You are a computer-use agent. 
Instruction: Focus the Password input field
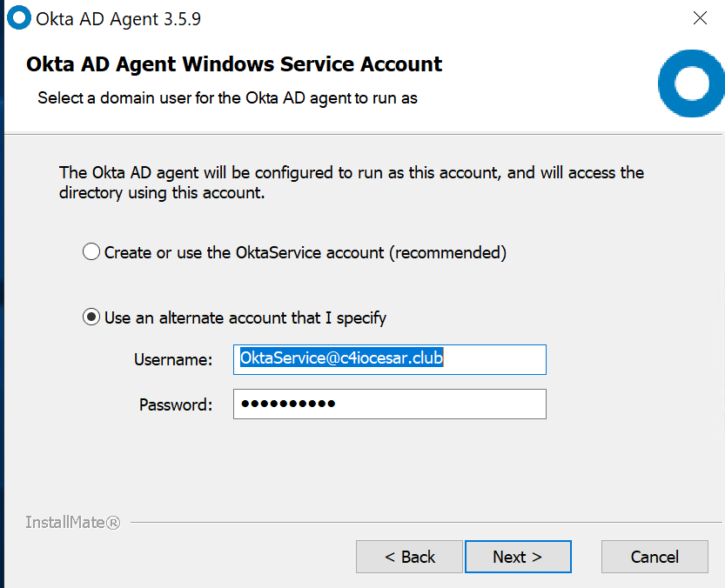pyautogui.click(x=389, y=404)
